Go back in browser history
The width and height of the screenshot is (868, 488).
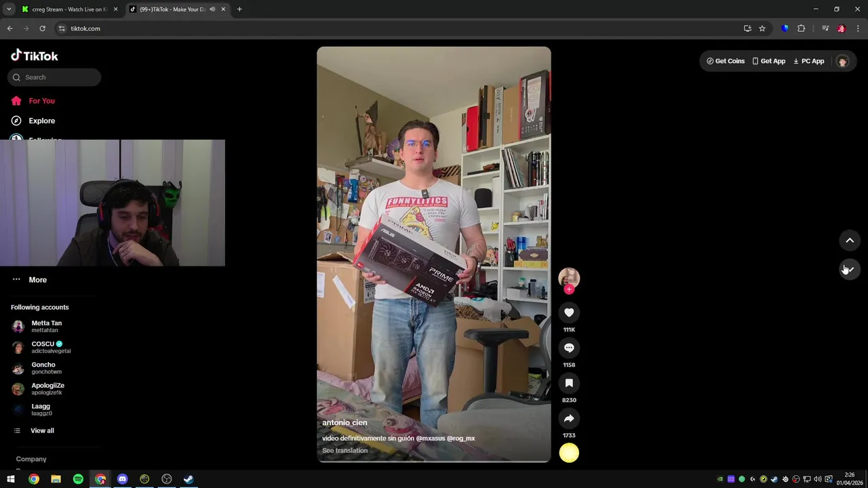[x=9, y=28]
